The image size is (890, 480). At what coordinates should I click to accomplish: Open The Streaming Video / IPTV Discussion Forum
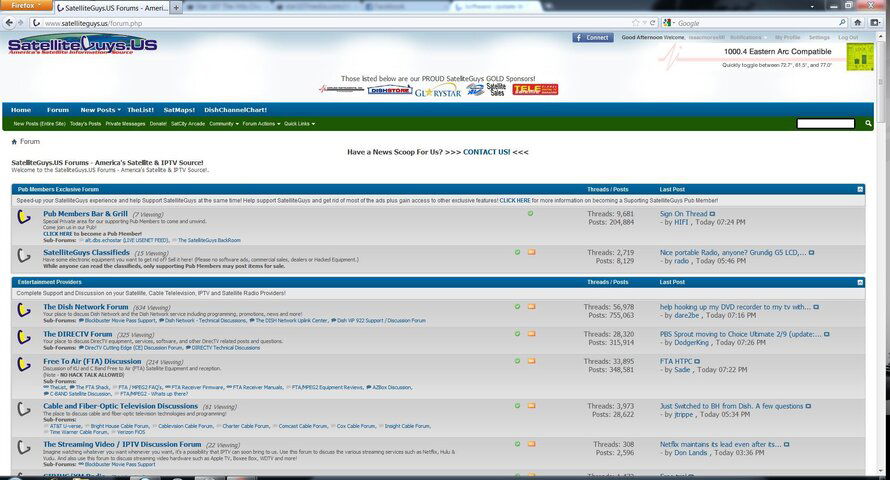(x=122, y=445)
